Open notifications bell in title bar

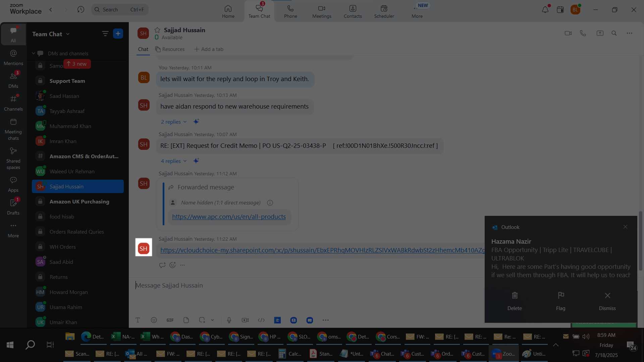545,9
